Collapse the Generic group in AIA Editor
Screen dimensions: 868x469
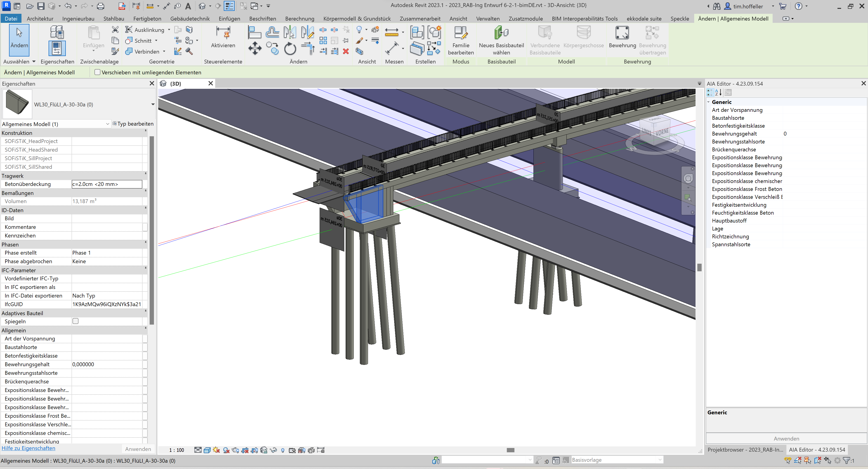pyautogui.click(x=708, y=102)
